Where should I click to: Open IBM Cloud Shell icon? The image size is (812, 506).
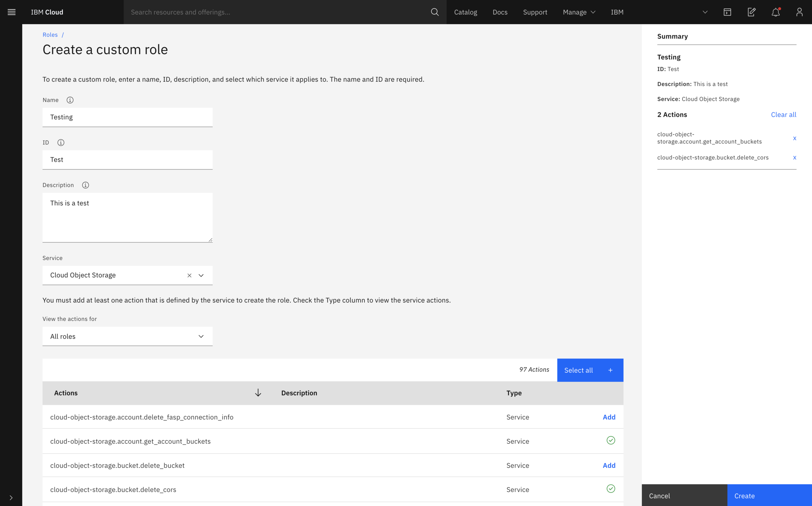pos(727,12)
